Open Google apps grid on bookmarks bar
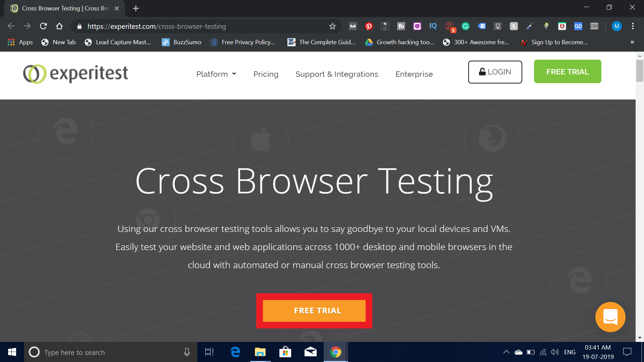This screenshot has width=644, height=362. pyautogui.click(x=11, y=42)
